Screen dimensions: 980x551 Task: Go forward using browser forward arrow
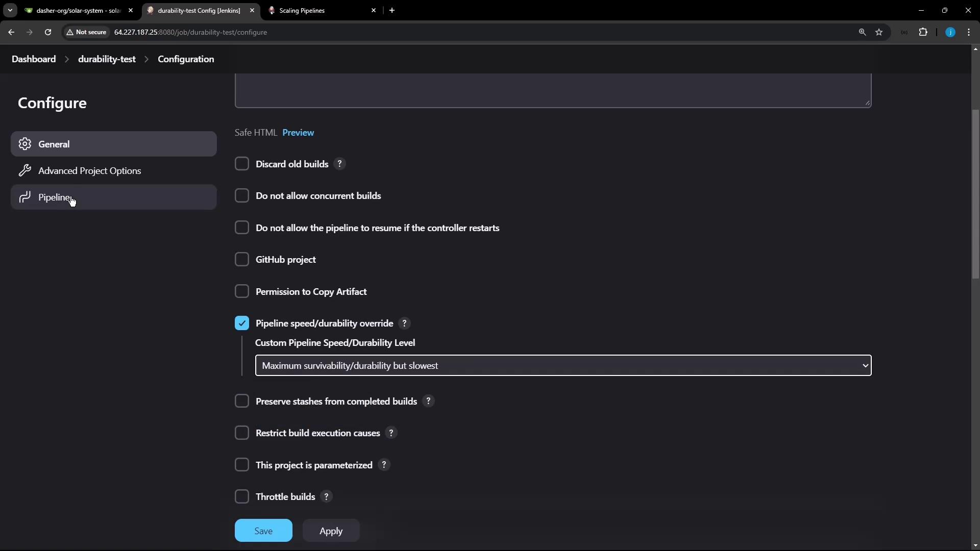pyautogui.click(x=30, y=32)
